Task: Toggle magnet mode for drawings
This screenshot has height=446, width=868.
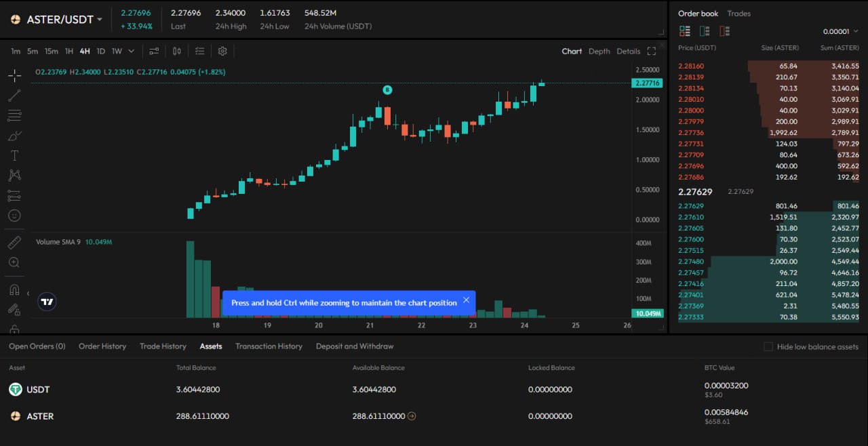Action: pos(14,289)
